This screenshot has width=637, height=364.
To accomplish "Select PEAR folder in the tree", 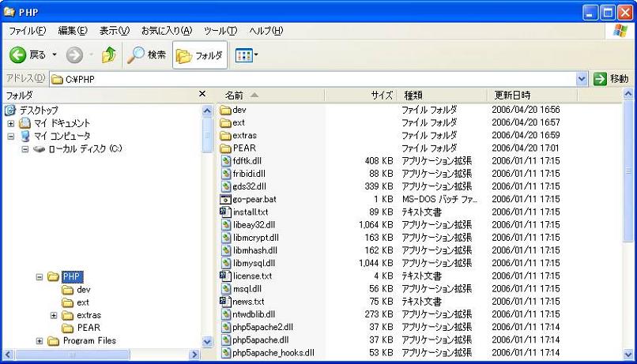I will pyautogui.click(x=89, y=328).
